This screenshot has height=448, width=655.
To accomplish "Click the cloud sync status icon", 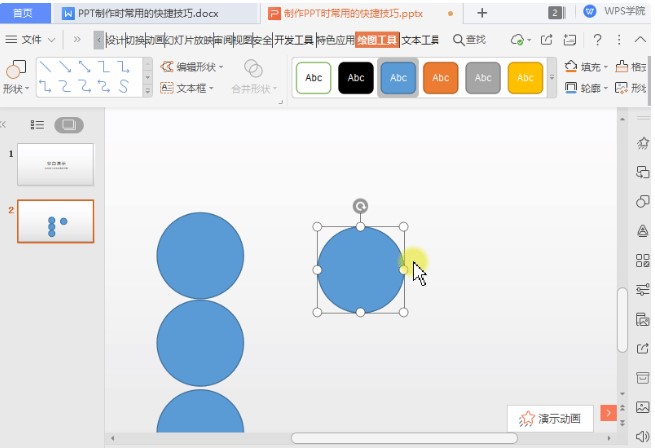I will point(518,40).
